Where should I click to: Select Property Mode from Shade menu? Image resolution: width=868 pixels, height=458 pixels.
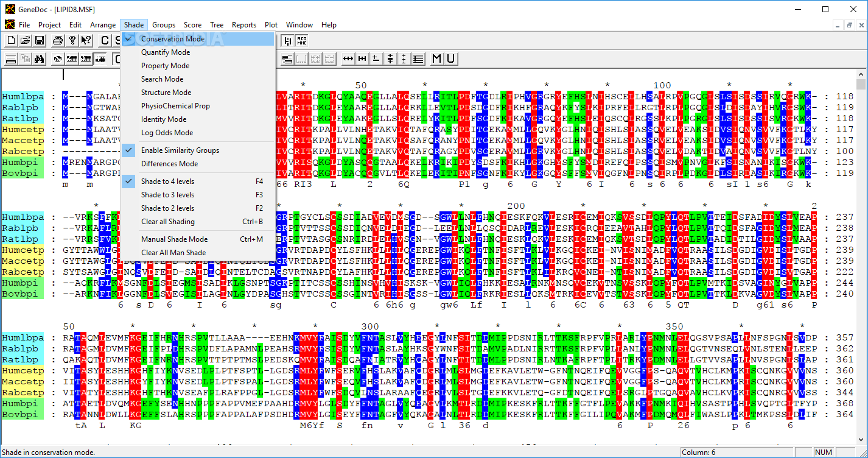(198, 66)
